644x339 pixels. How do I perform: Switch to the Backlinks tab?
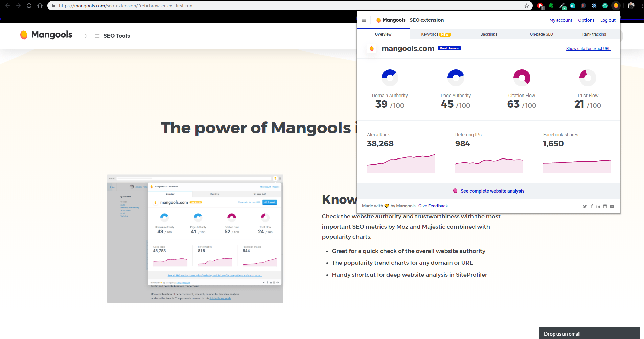pyautogui.click(x=489, y=34)
